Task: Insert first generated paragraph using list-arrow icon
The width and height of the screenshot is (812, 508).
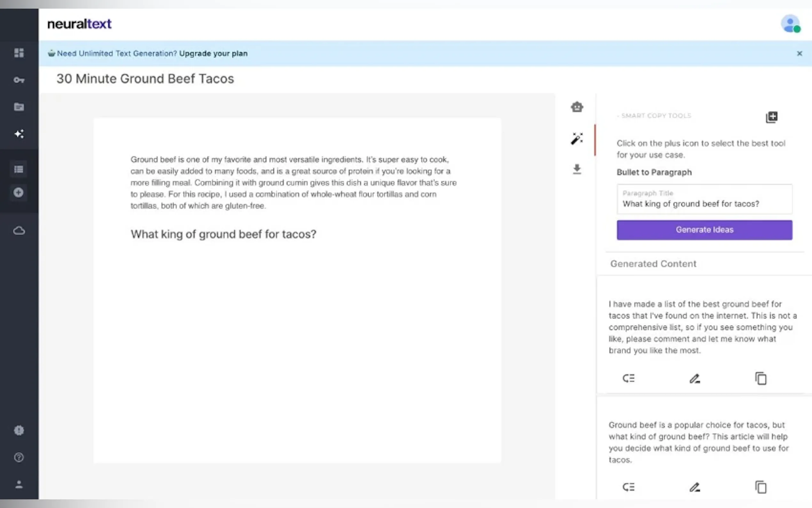Action: (x=629, y=378)
